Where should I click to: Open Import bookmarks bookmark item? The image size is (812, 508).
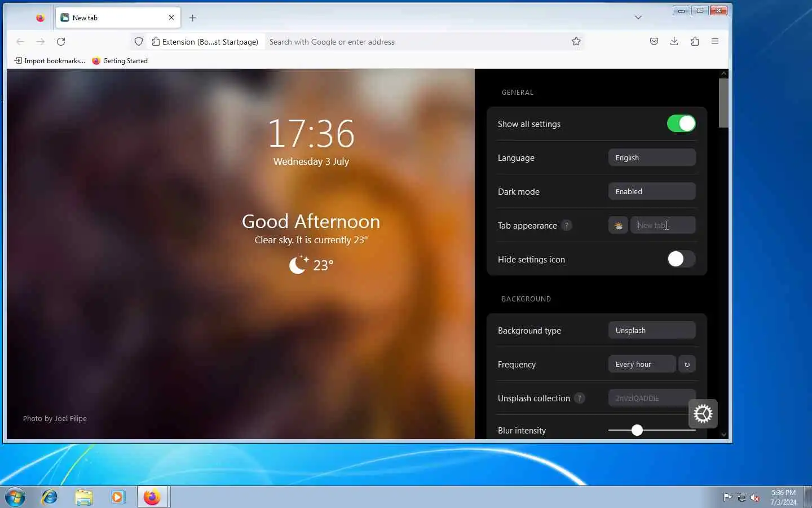[x=50, y=61]
